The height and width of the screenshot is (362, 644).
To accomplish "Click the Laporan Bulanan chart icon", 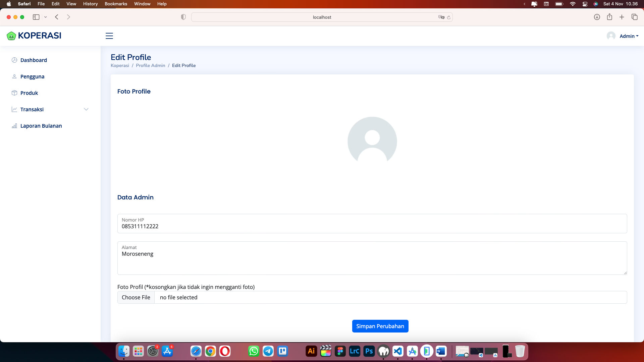I will coord(14,126).
